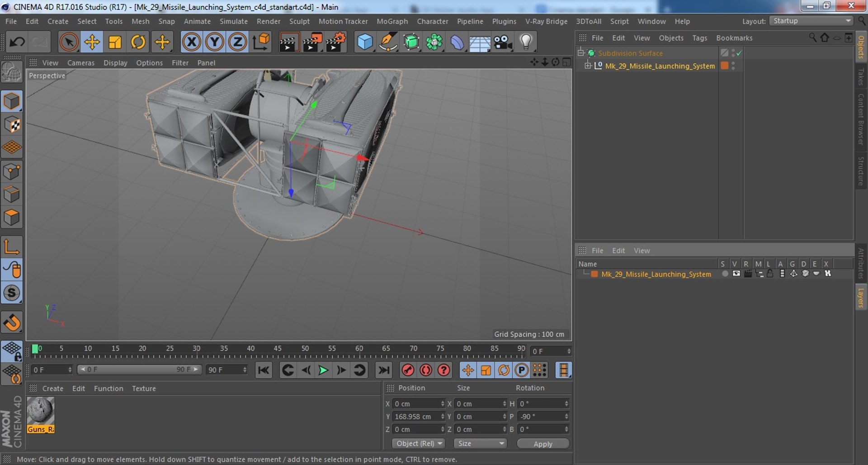
Task: Expand Subdivision Surface tree node
Action: tap(581, 53)
